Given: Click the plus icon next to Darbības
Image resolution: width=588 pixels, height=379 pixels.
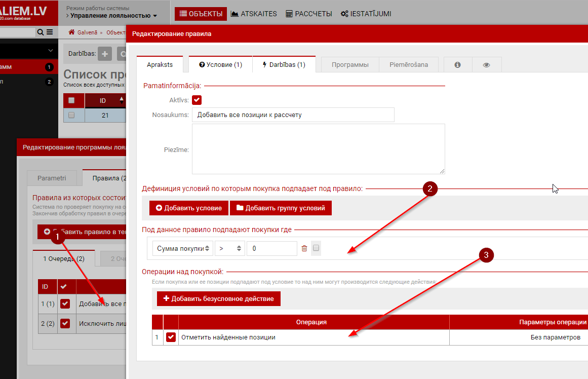Looking at the screenshot, I should (105, 54).
